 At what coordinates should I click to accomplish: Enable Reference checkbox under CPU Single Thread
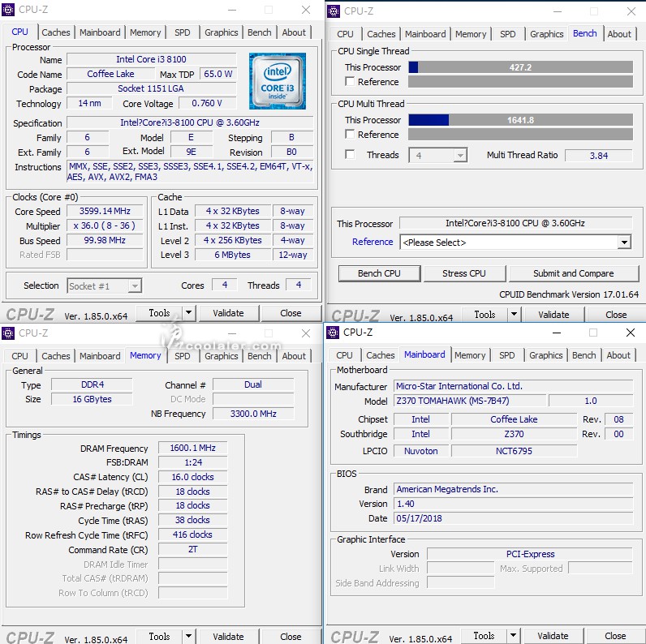pyautogui.click(x=350, y=82)
